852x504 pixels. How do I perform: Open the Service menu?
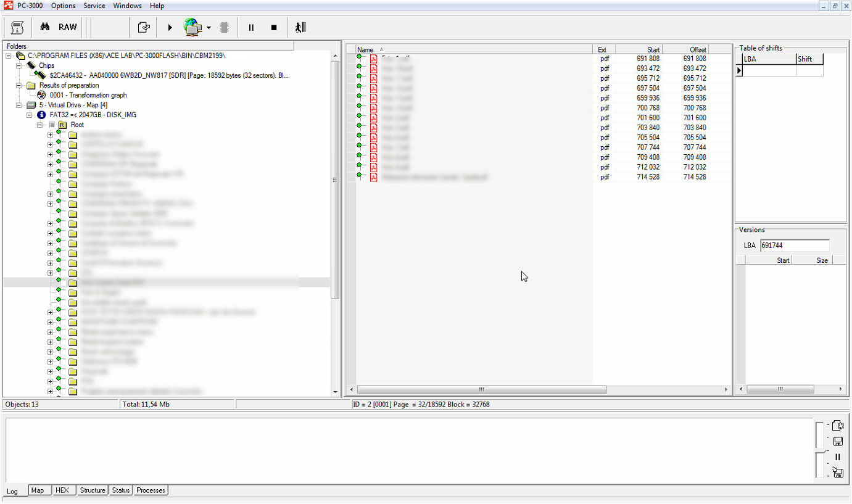click(94, 6)
